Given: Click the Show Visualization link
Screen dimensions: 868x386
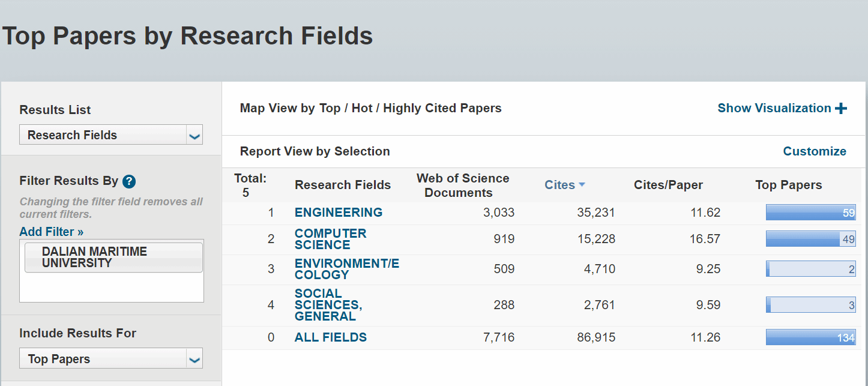Looking at the screenshot, I should pos(774,109).
